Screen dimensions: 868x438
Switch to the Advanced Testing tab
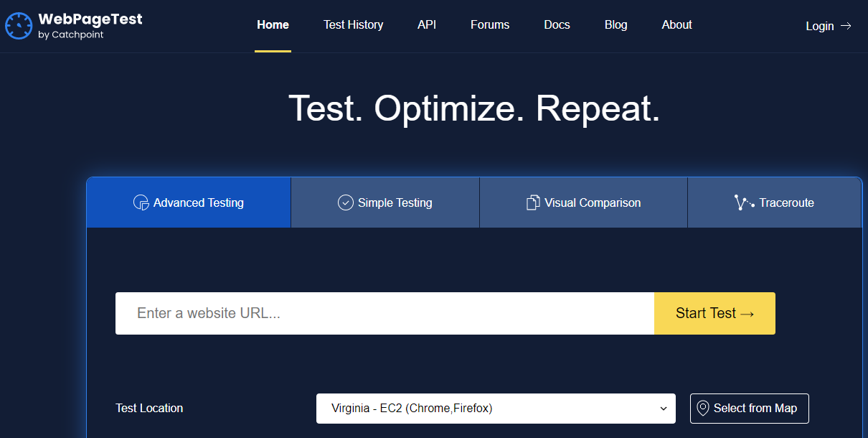pyautogui.click(x=189, y=202)
